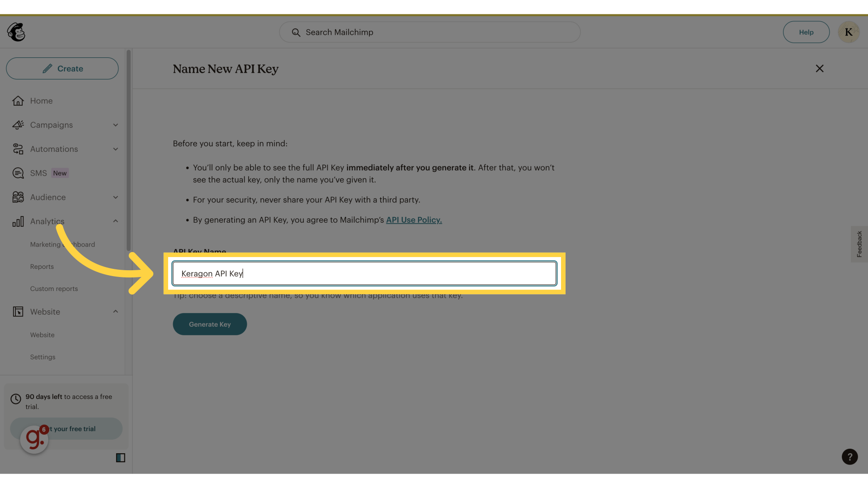Click the Create button

point(62,68)
